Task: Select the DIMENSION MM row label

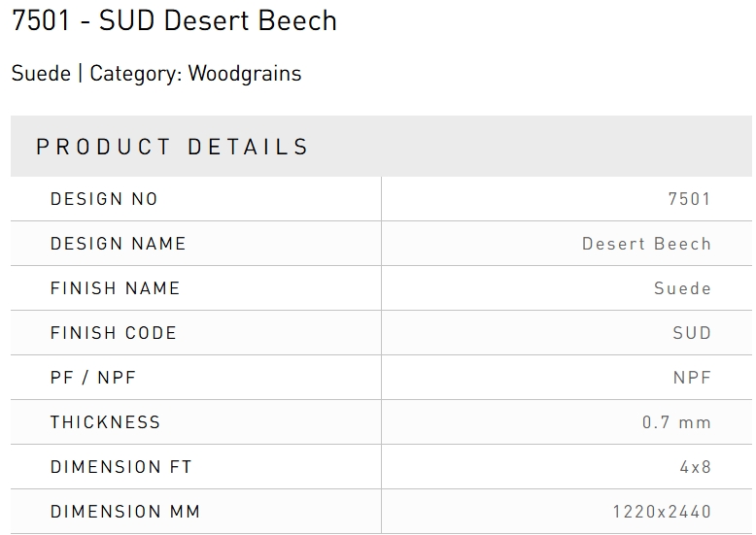Action: (x=125, y=512)
